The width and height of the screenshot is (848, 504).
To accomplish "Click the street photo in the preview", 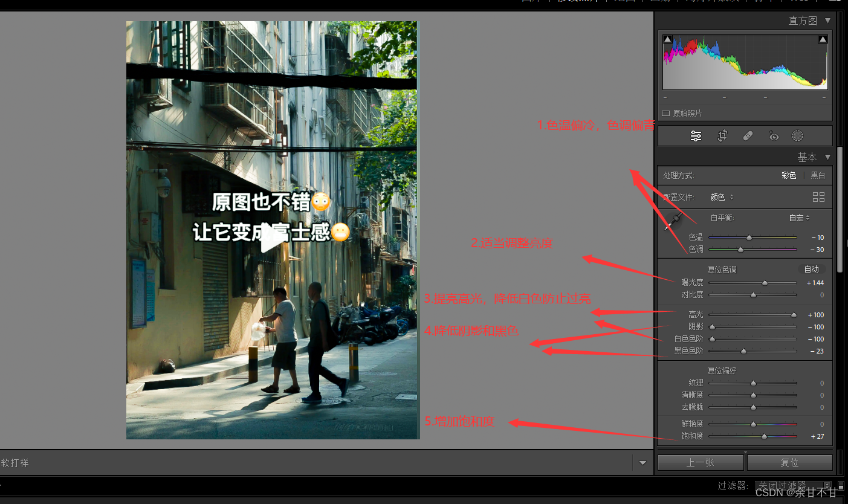I will pyautogui.click(x=273, y=230).
